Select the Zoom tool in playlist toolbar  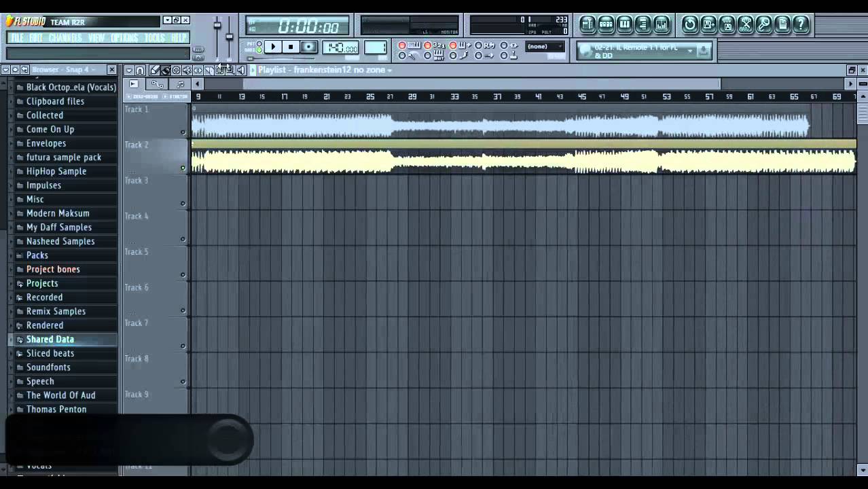(231, 70)
